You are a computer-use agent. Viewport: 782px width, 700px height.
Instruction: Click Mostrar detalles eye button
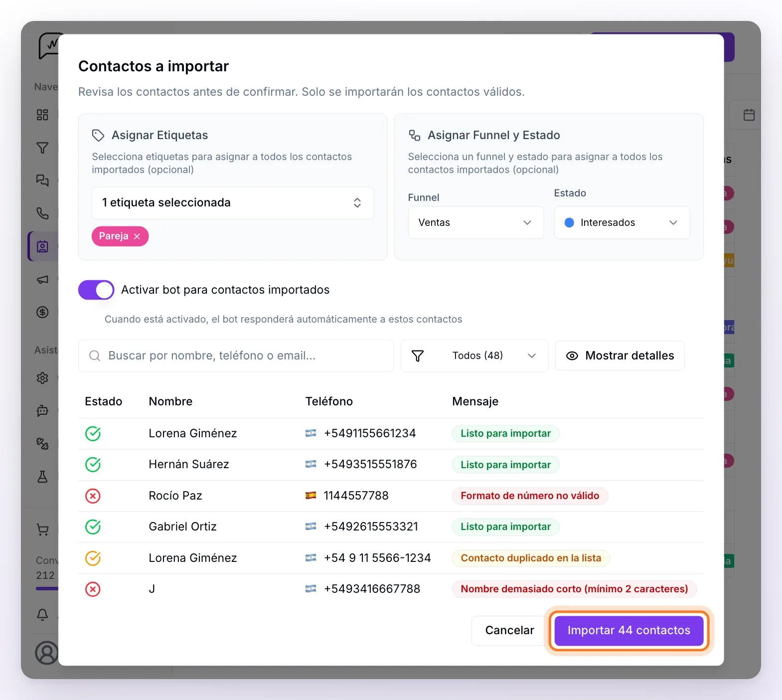click(x=620, y=355)
